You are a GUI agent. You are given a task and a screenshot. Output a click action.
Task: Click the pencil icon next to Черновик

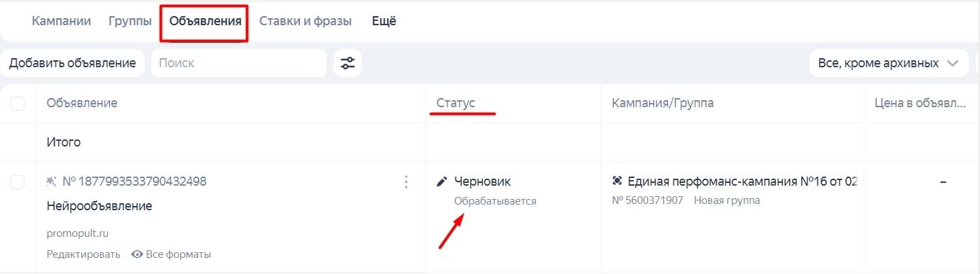pyautogui.click(x=442, y=182)
